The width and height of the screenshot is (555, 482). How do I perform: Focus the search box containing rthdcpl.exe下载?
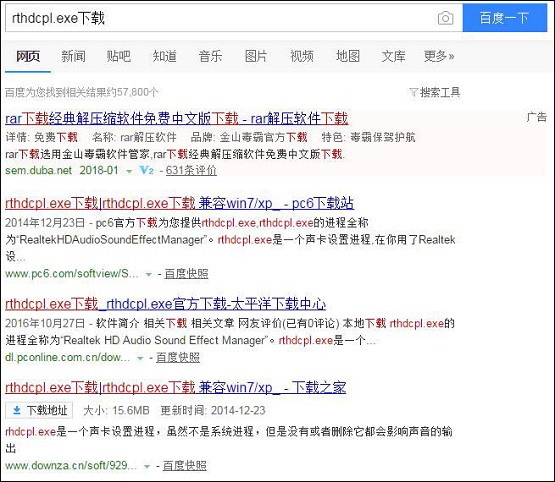234,18
